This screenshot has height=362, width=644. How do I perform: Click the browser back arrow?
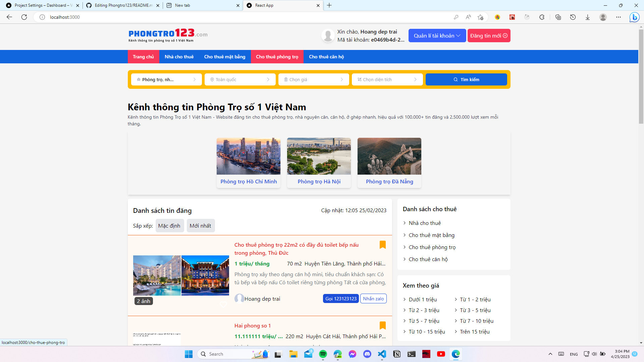[9, 17]
